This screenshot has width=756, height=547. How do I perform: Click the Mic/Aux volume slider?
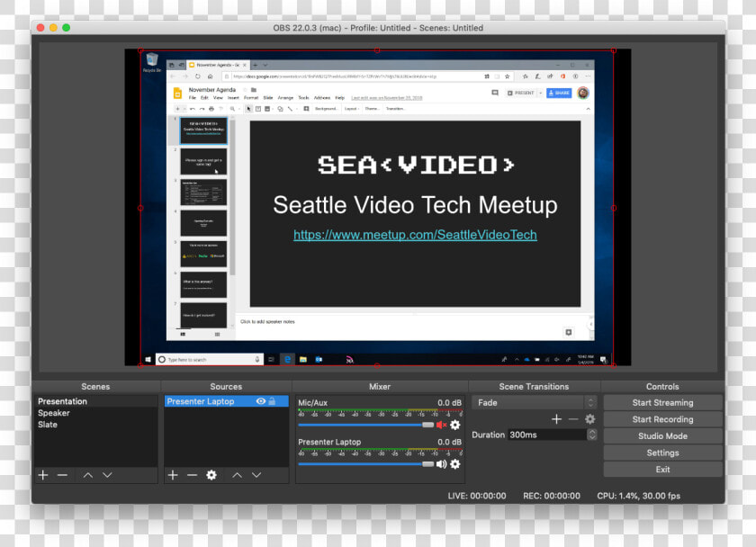click(x=366, y=425)
